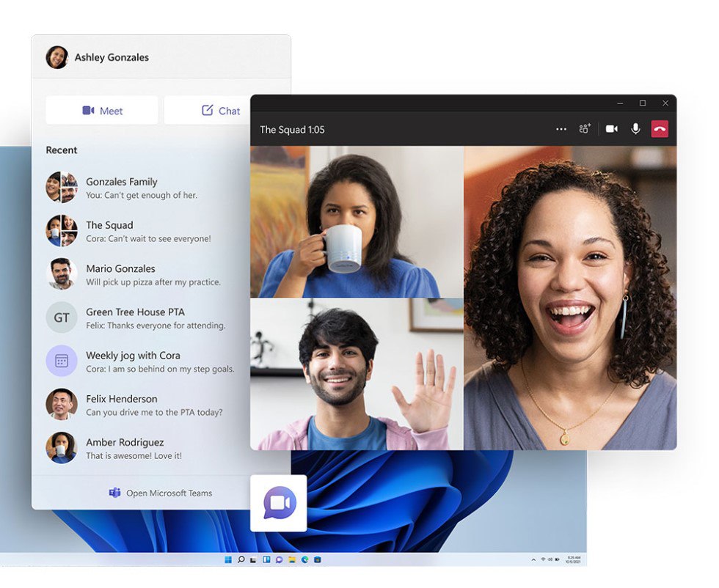Image resolution: width=719 pixels, height=588 pixels.
Task: Maximize The Squad call window
Action: (x=643, y=103)
